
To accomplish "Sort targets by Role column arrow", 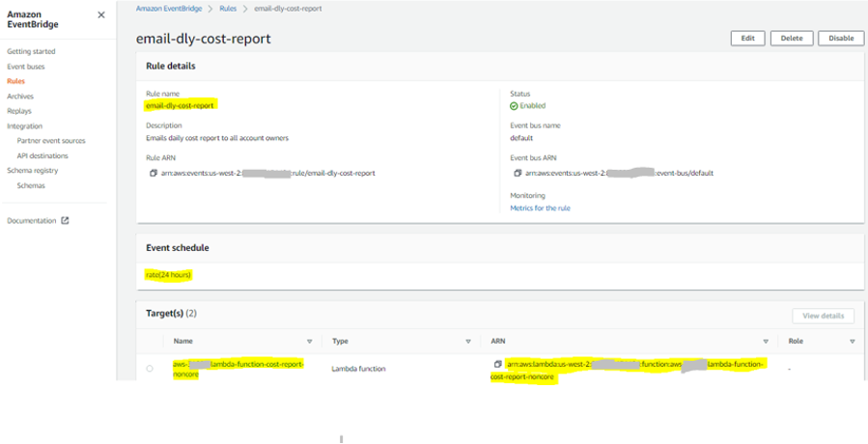I will [x=852, y=342].
